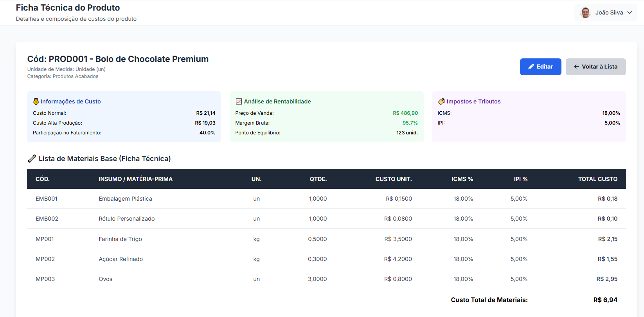This screenshot has height=317, width=644.
Task: Click the MP002 code cell
Action: pyautogui.click(x=45, y=259)
